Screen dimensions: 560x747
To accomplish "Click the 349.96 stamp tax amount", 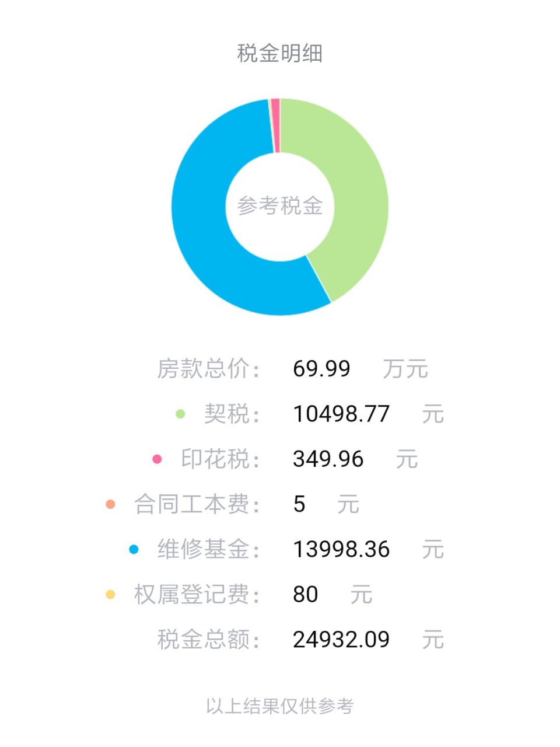I will tap(328, 459).
